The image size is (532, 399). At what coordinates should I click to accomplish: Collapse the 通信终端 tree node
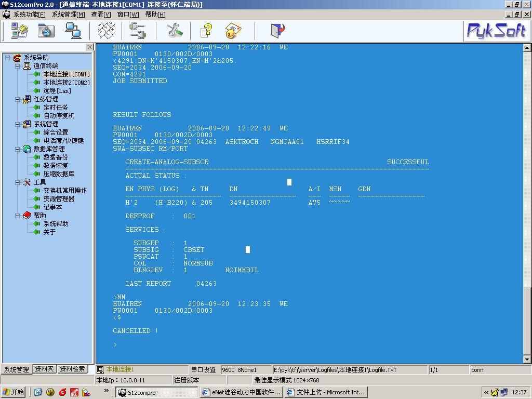click(17, 66)
